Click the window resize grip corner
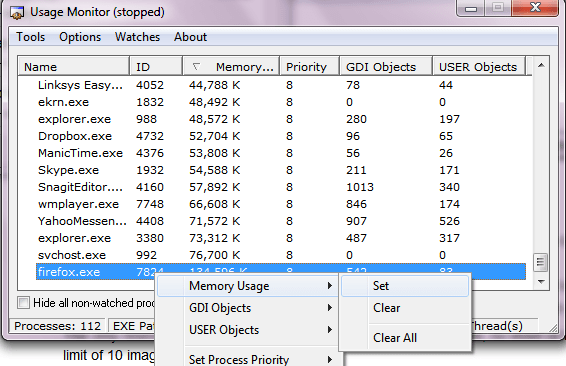 click(x=553, y=327)
